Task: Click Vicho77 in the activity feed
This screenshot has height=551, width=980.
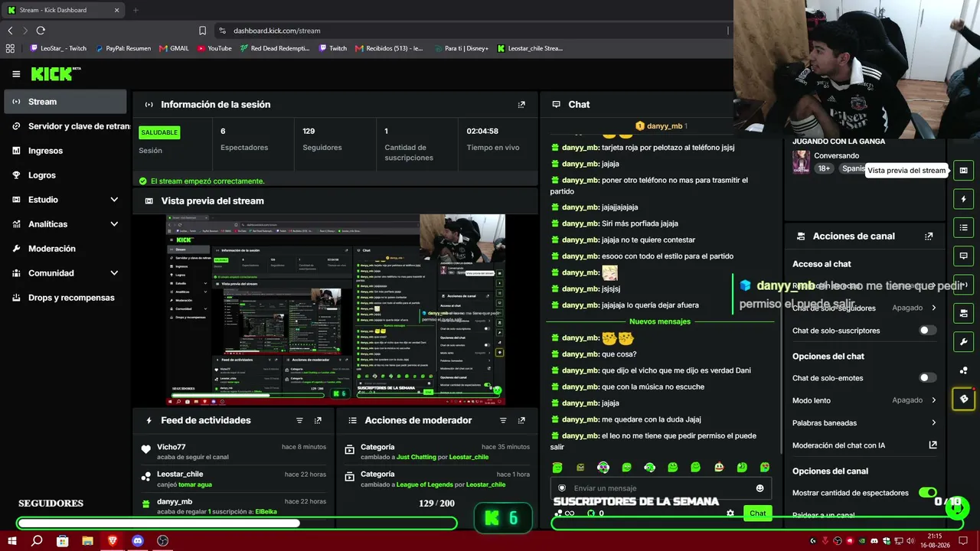Action: 171,447
